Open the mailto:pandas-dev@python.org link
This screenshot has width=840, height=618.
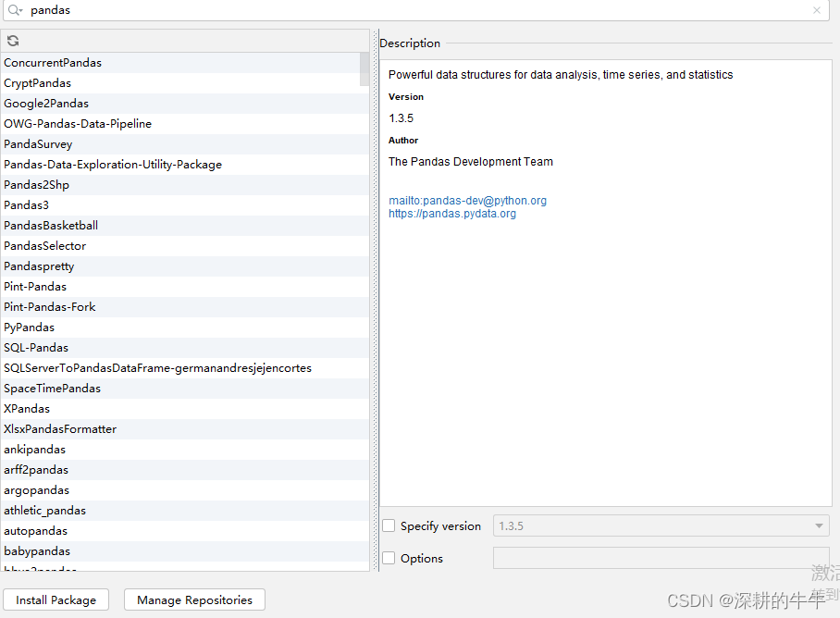tap(468, 200)
